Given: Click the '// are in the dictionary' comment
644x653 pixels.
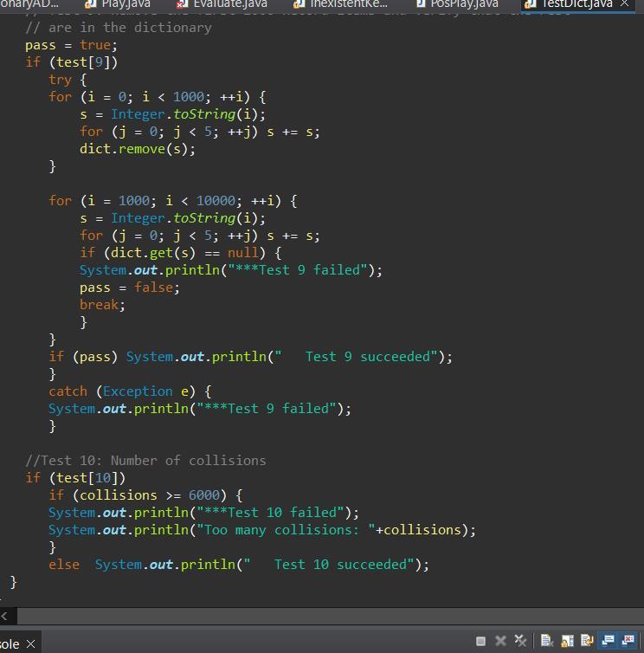Looking at the screenshot, I should click(x=119, y=28).
